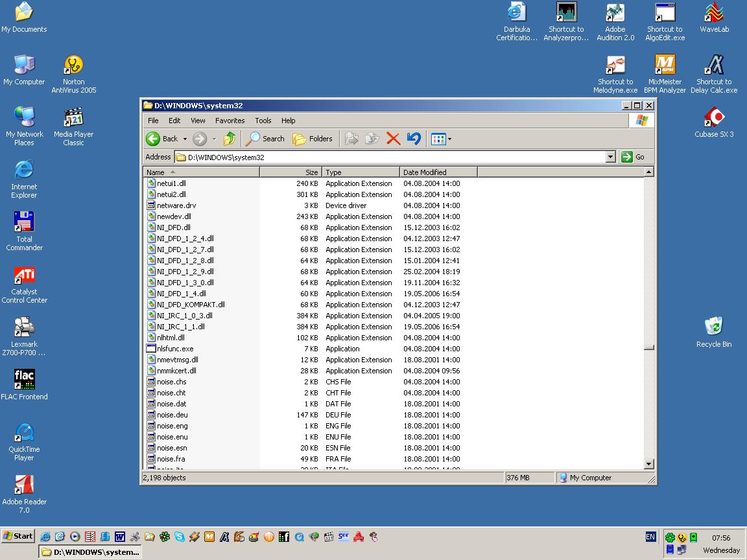This screenshot has width=747, height=560.
Task: Select the nlsfunc.exe file
Action: pos(174,349)
